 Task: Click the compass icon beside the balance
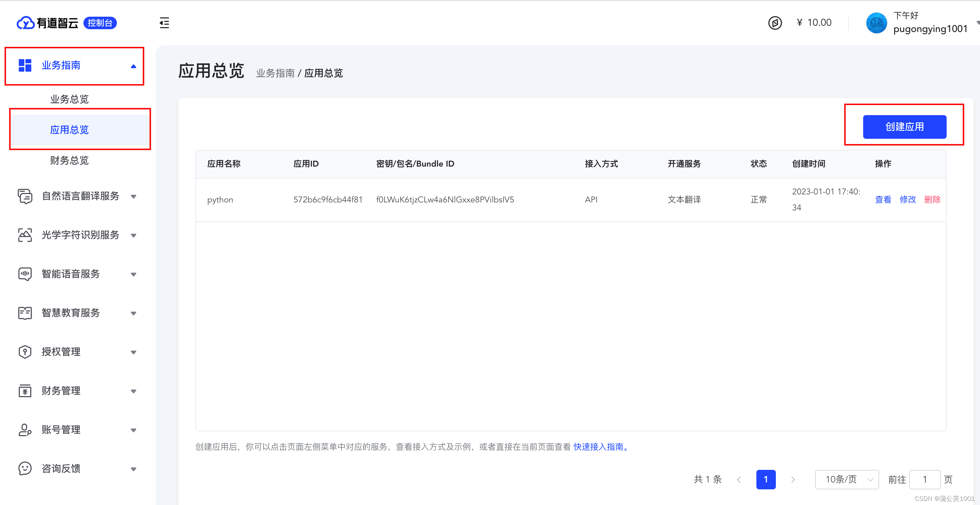pos(775,23)
